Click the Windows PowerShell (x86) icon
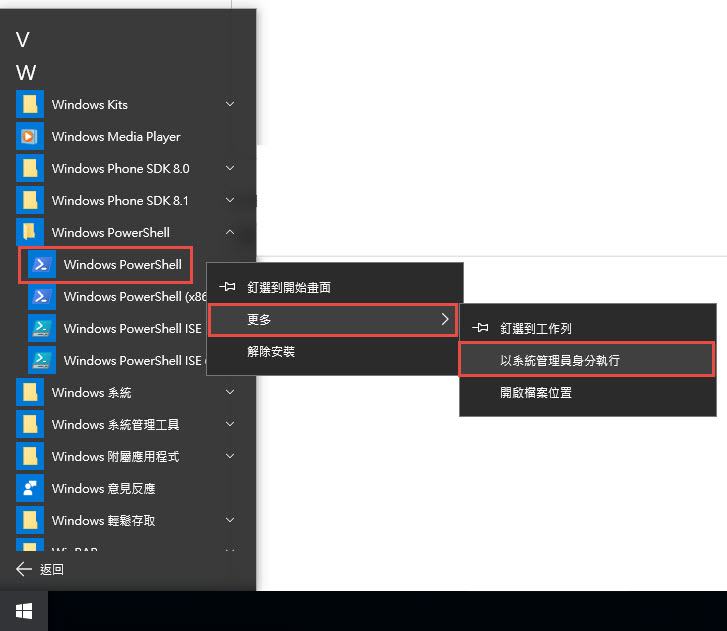Screen dimensions: 727x631 tap(42, 296)
